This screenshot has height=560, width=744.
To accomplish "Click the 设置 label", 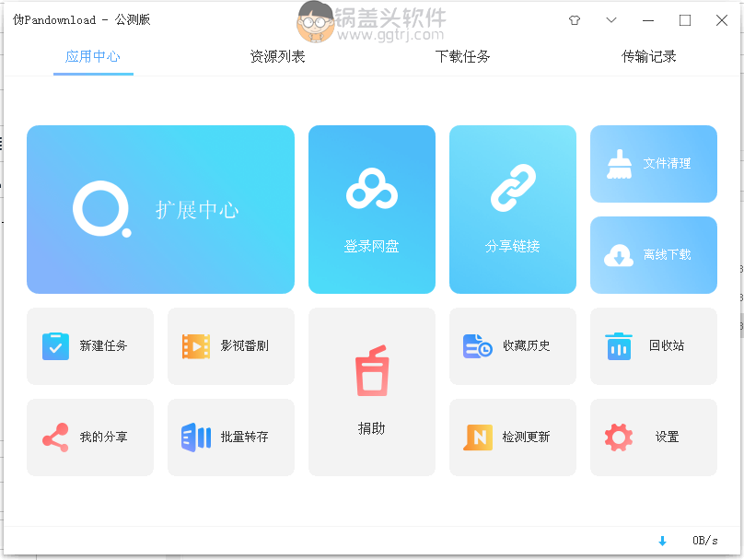I will [x=667, y=437].
